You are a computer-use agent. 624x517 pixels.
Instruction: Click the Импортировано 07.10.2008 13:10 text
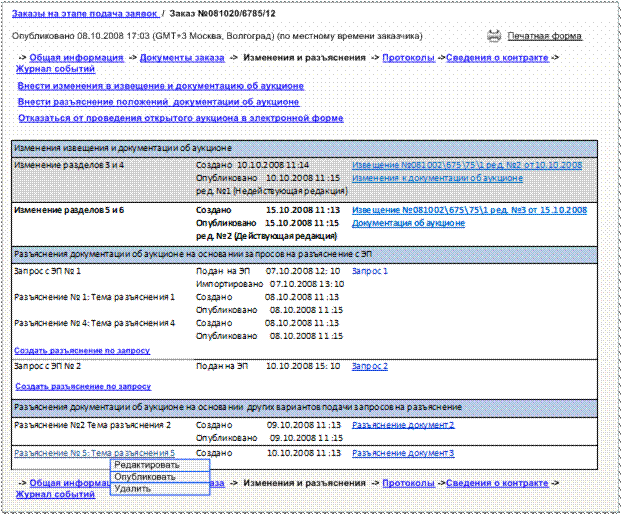point(270,284)
